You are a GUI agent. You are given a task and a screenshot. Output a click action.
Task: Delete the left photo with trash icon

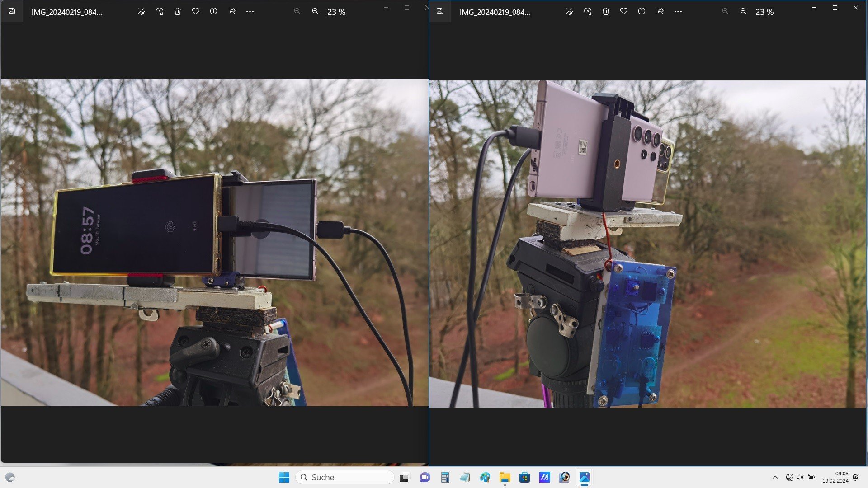[178, 12]
